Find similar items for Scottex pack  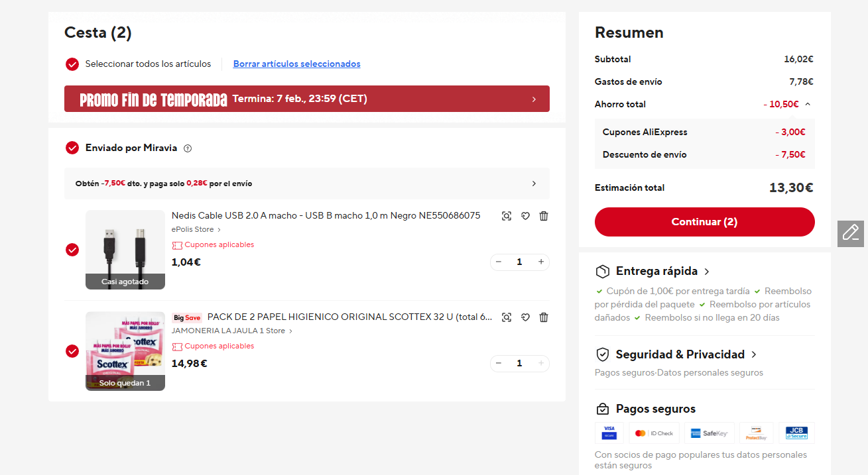point(507,317)
